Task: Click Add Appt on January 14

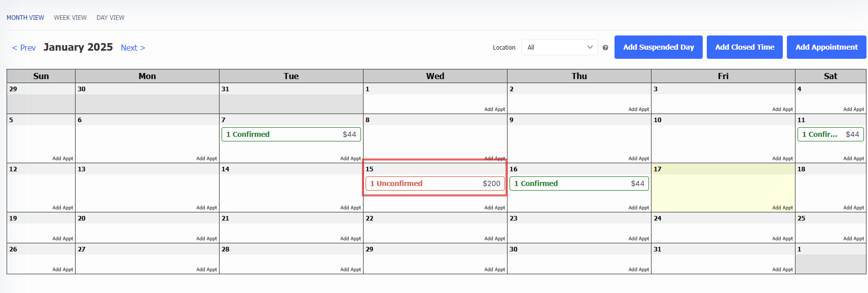Action: point(350,208)
